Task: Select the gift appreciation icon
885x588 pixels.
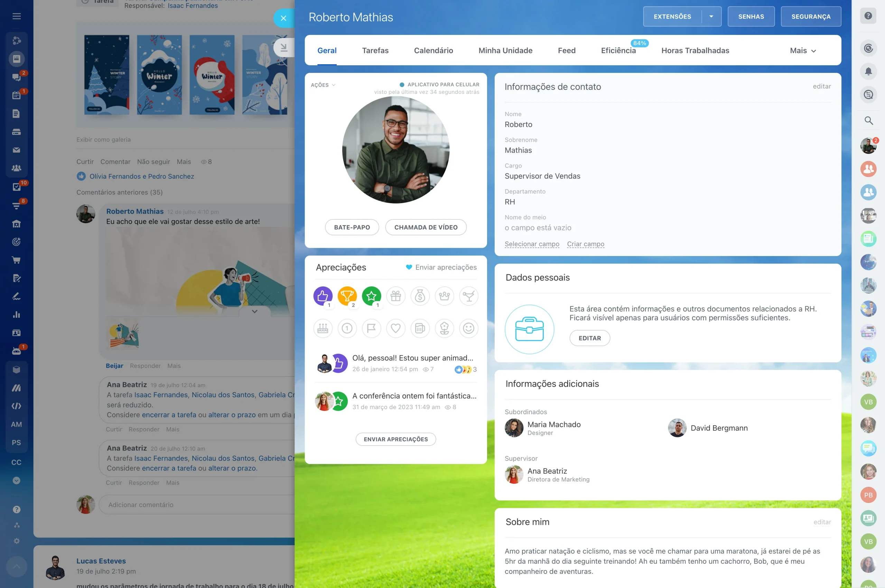Action: click(x=396, y=296)
